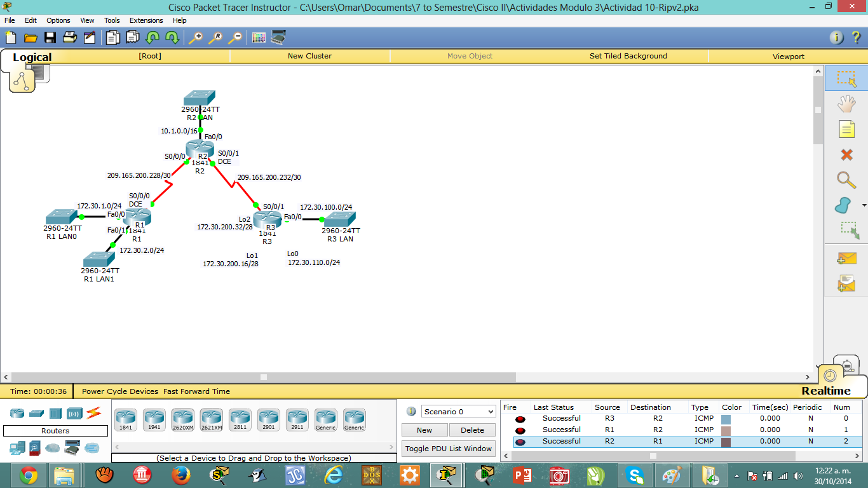Image resolution: width=868 pixels, height=488 pixels.
Task: Select the Routers device category
Action: (x=17, y=414)
